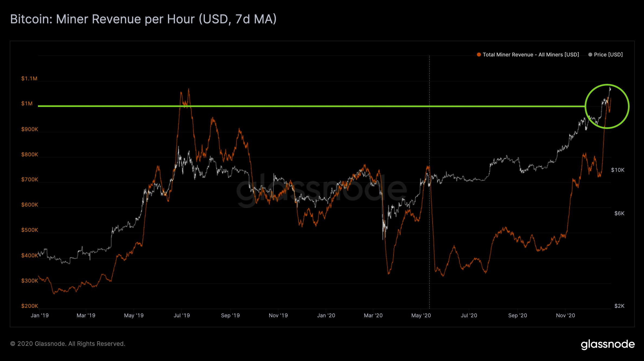Click the $600K left axis label
The width and height of the screenshot is (644, 361).
(30, 205)
